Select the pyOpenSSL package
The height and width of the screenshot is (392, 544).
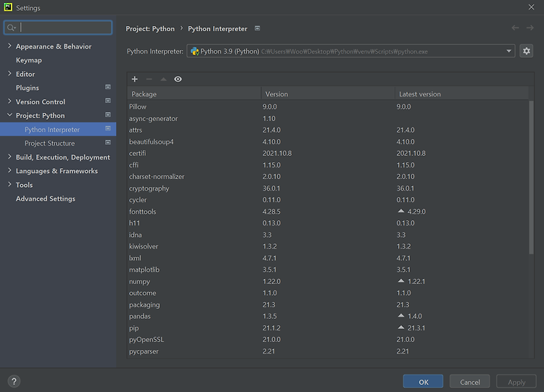coord(328,340)
